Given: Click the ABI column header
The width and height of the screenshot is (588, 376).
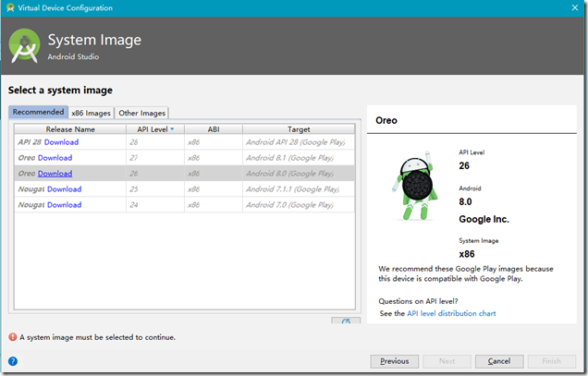Looking at the screenshot, I should [214, 129].
